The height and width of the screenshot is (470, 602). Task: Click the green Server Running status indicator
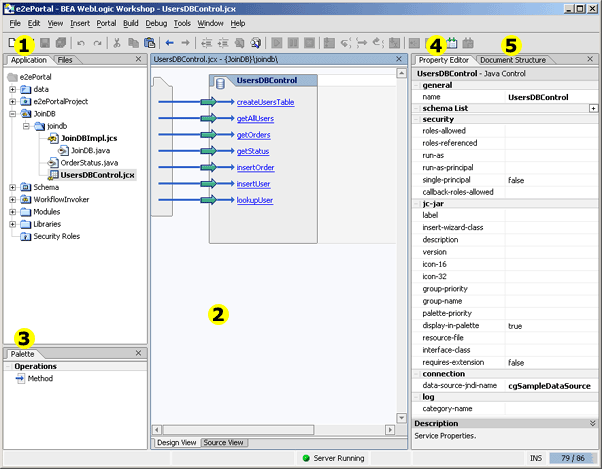(x=306, y=458)
